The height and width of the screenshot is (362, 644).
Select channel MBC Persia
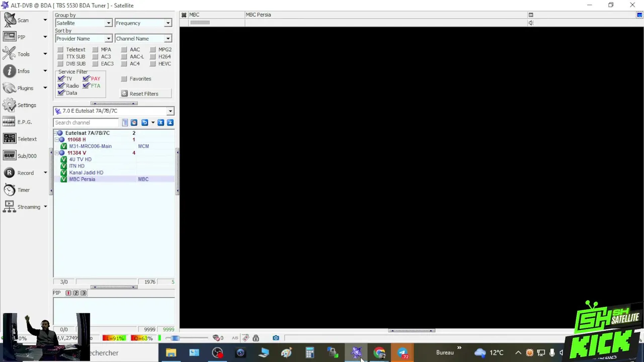pos(82,179)
